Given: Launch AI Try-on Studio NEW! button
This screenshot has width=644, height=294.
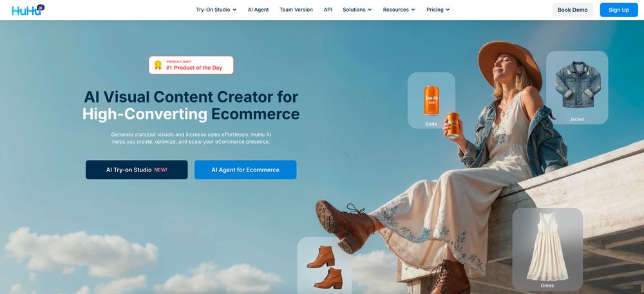Looking at the screenshot, I should tap(137, 170).
